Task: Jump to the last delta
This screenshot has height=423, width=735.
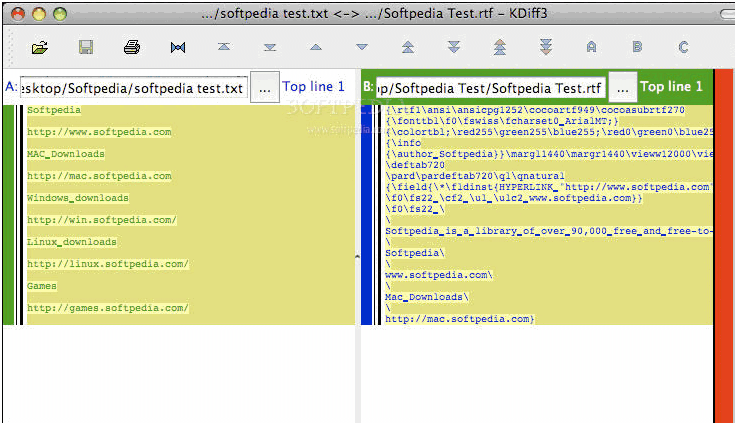Action: (270, 47)
